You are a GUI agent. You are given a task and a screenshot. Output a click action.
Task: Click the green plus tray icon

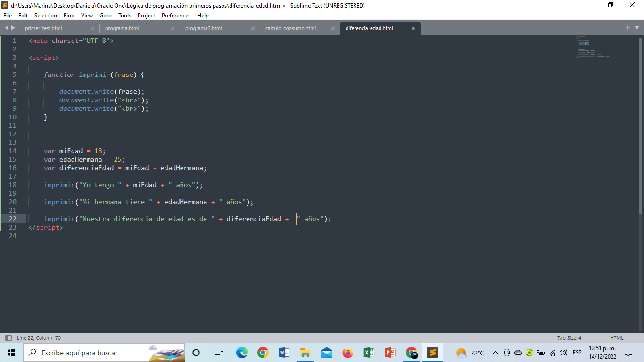[529, 353]
